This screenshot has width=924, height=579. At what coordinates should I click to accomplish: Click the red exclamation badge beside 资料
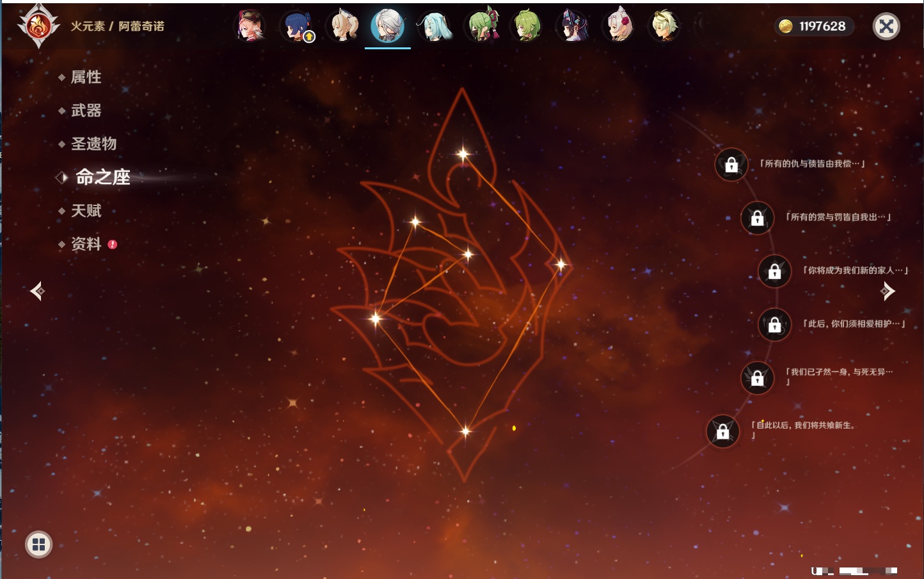point(113,244)
